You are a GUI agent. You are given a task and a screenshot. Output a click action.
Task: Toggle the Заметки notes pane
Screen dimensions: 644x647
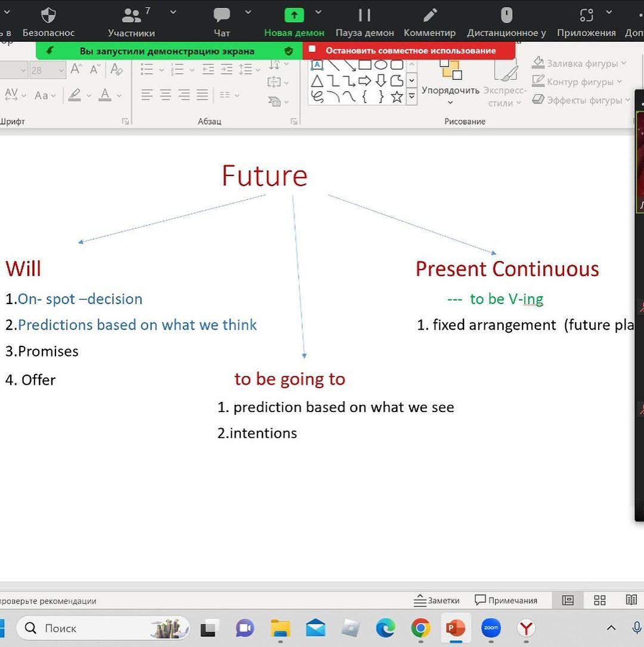(x=436, y=600)
